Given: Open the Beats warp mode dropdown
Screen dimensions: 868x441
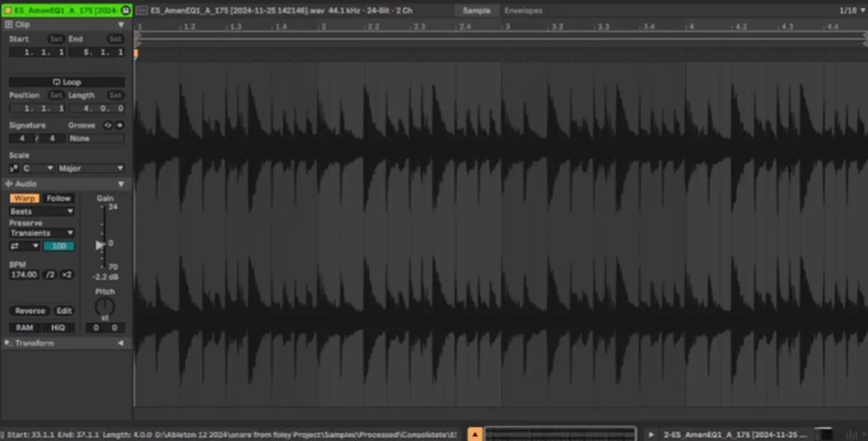Looking at the screenshot, I should (41, 212).
